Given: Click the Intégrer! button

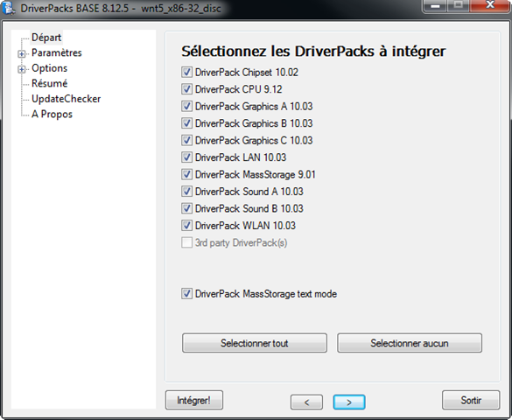Looking at the screenshot, I should click(194, 400).
